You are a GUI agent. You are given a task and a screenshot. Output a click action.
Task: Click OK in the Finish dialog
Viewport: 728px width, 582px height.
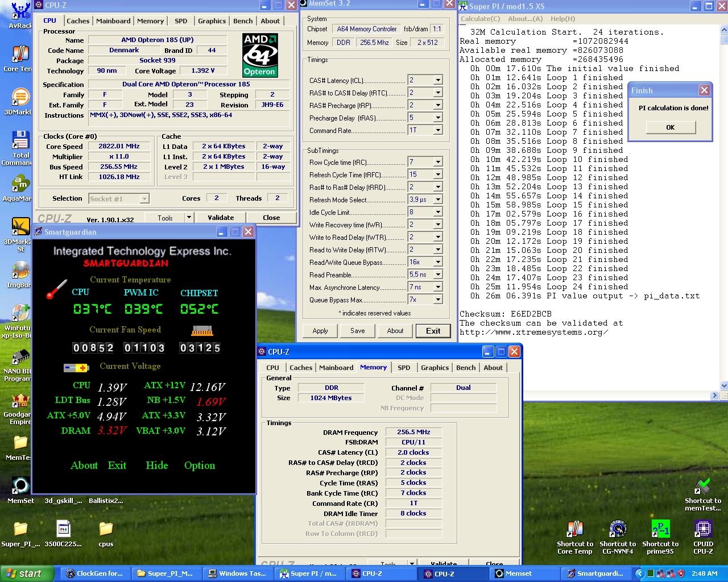[671, 127]
